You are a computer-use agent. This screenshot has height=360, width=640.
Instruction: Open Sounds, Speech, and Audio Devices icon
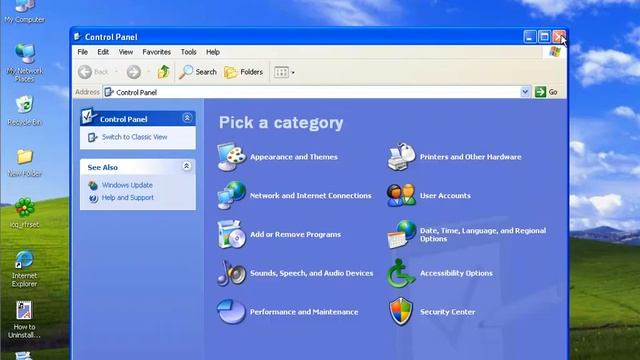(231, 273)
